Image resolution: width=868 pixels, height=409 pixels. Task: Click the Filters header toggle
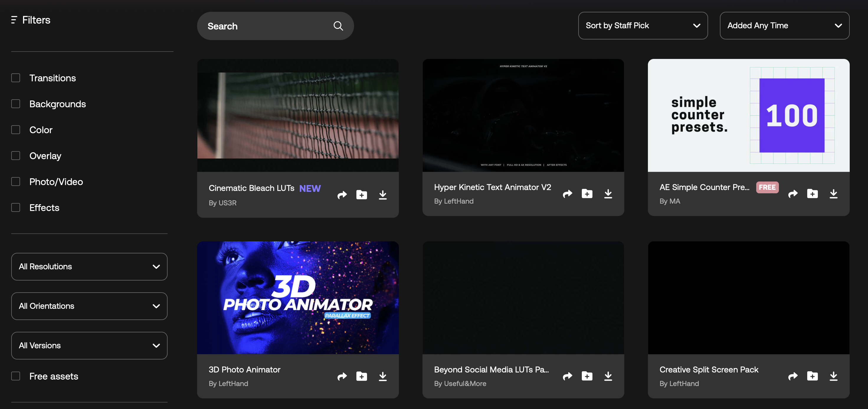[31, 20]
